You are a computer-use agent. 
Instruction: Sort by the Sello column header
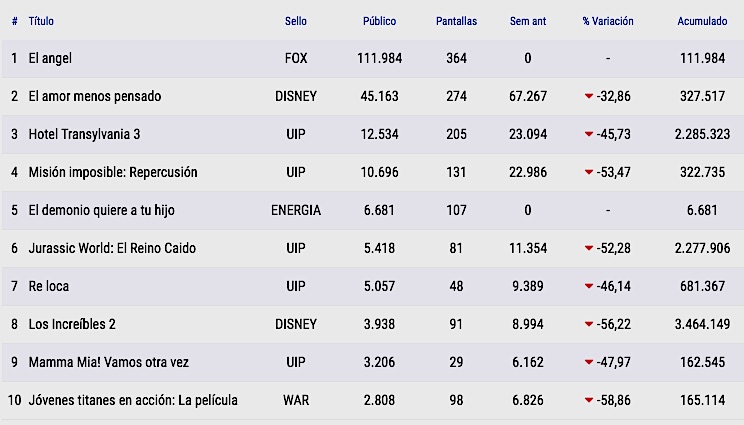(x=296, y=21)
